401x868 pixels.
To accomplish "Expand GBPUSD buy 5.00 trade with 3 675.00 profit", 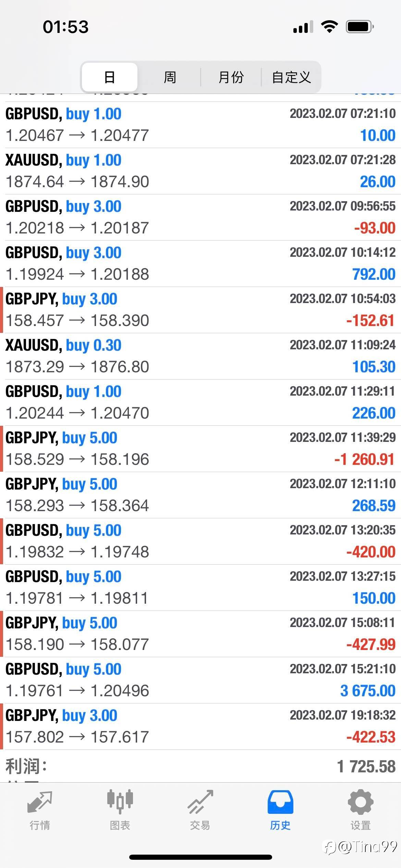I will click(x=200, y=680).
